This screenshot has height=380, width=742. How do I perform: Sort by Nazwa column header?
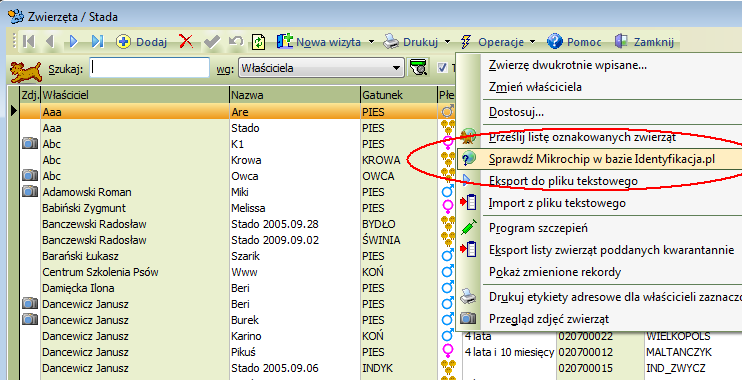click(294, 95)
